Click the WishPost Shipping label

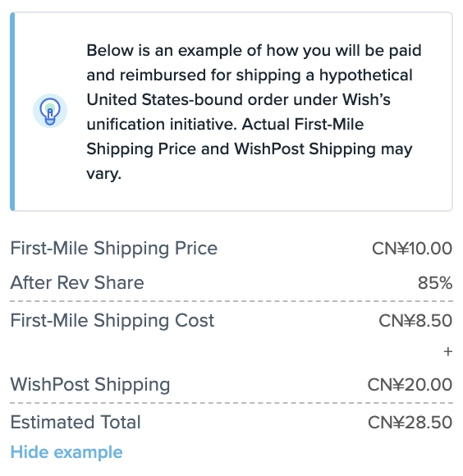click(90, 385)
